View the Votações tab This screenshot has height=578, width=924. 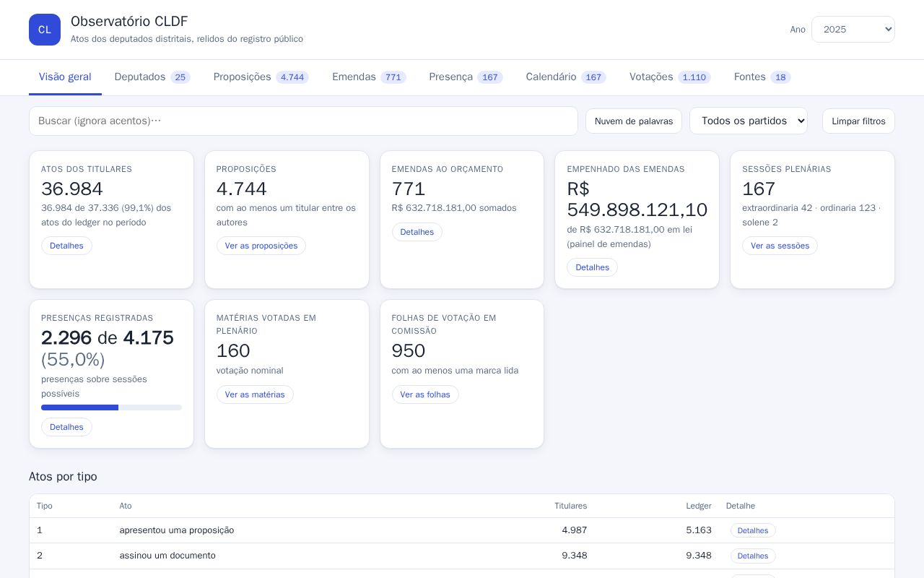670,77
